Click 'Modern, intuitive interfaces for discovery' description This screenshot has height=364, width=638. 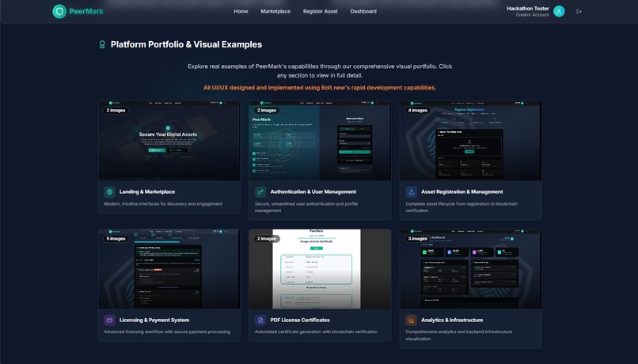pyautogui.click(x=163, y=203)
